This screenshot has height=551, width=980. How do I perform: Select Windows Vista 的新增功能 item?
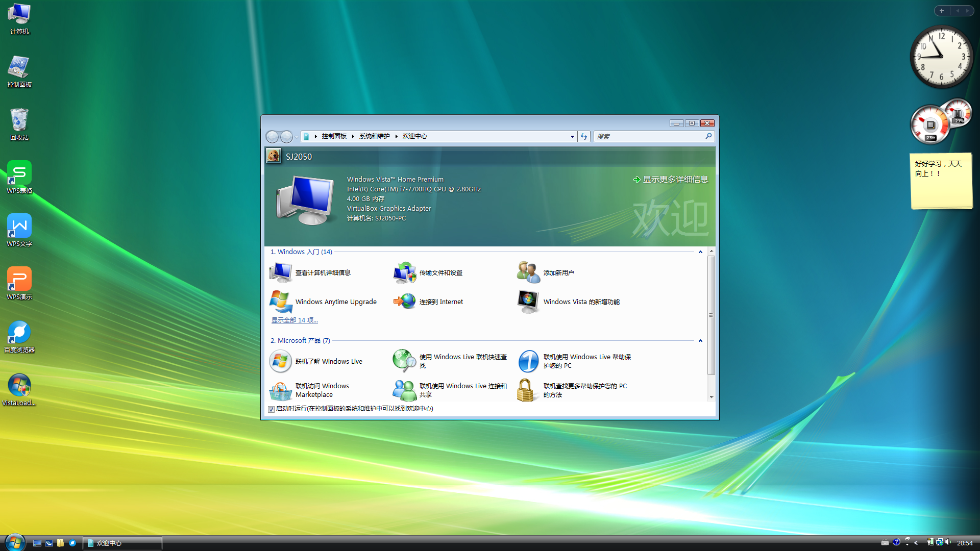569,302
